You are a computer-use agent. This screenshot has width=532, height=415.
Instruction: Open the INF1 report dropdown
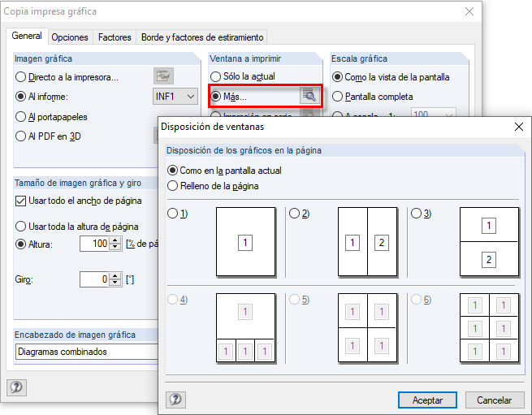tap(175, 97)
